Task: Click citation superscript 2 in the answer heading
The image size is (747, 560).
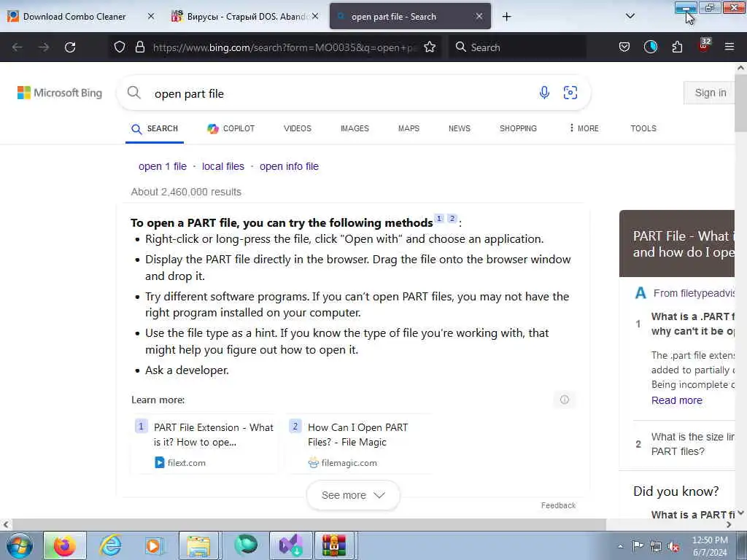Action: (x=452, y=218)
